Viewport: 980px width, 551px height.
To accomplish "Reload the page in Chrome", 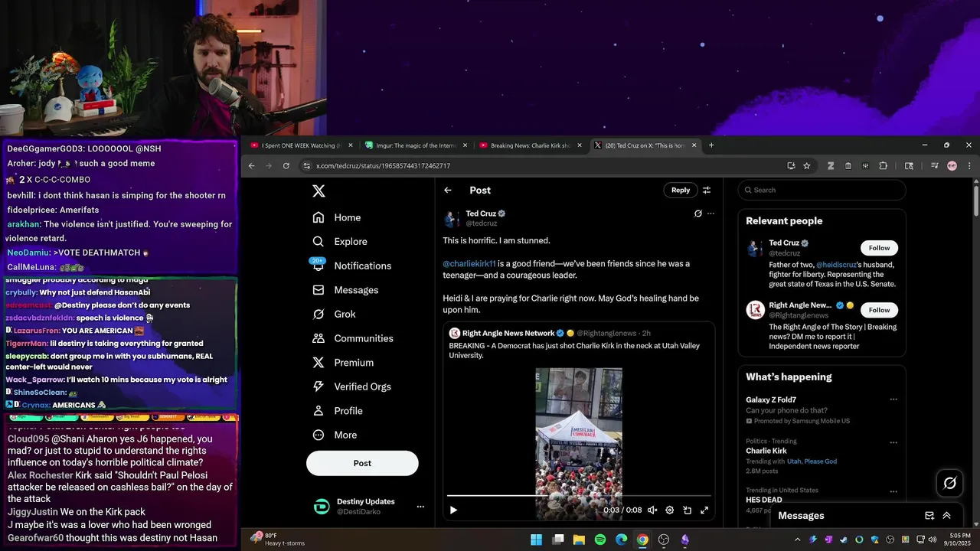I will (x=286, y=165).
